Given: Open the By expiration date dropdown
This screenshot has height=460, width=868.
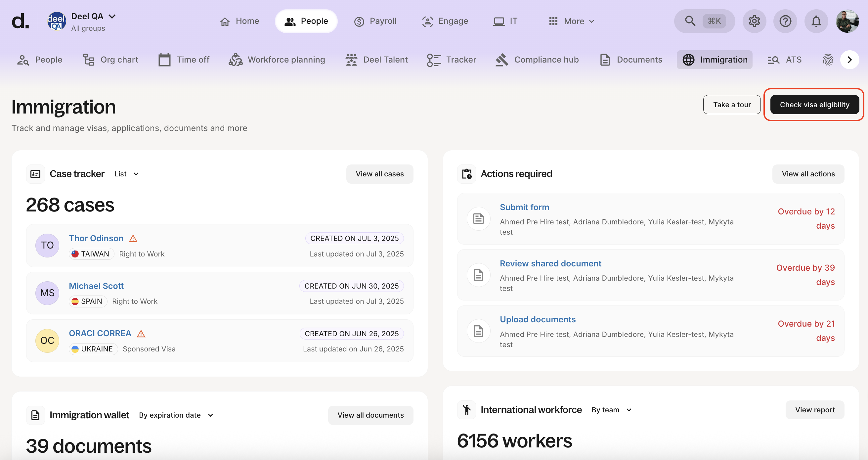Looking at the screenshot, I should click(176, 415).
